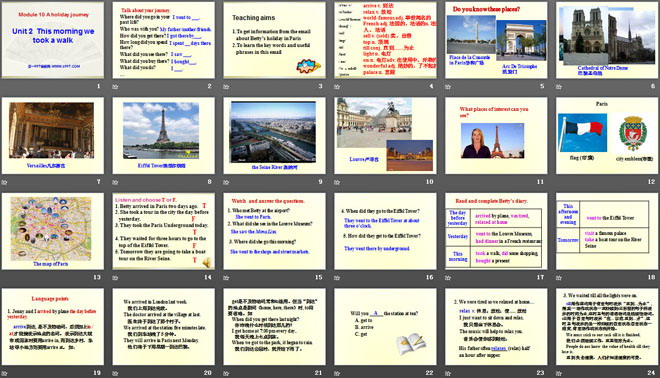Click the slide number label '24'
The image size is (660, 378).
pyautogui.click(x=651, y=373)
